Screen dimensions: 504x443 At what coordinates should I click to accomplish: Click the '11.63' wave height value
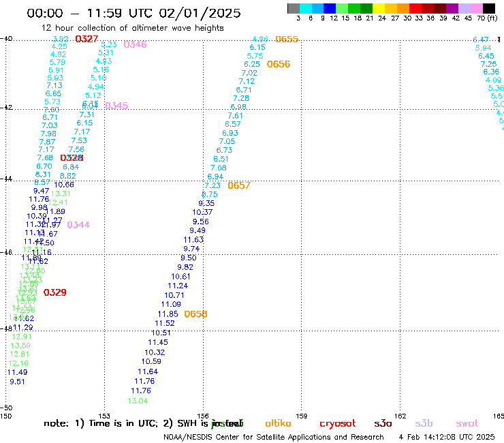click(193, 240)
